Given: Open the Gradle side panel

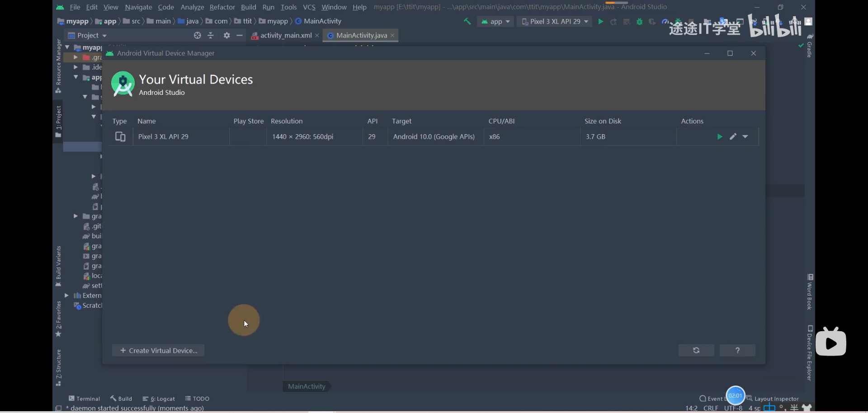Looking at the screenshot, I should pos(810,46).
